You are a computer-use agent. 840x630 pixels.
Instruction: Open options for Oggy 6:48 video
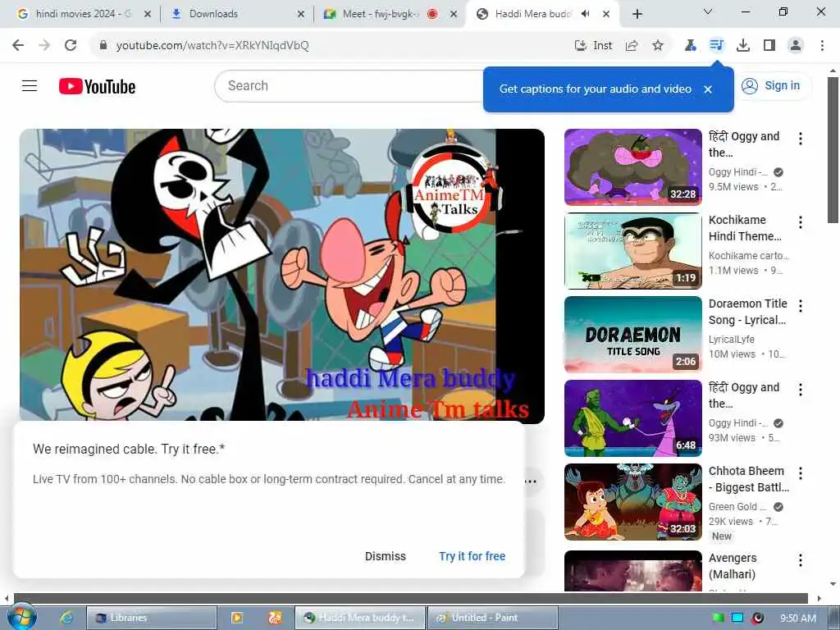coord(801,390)
